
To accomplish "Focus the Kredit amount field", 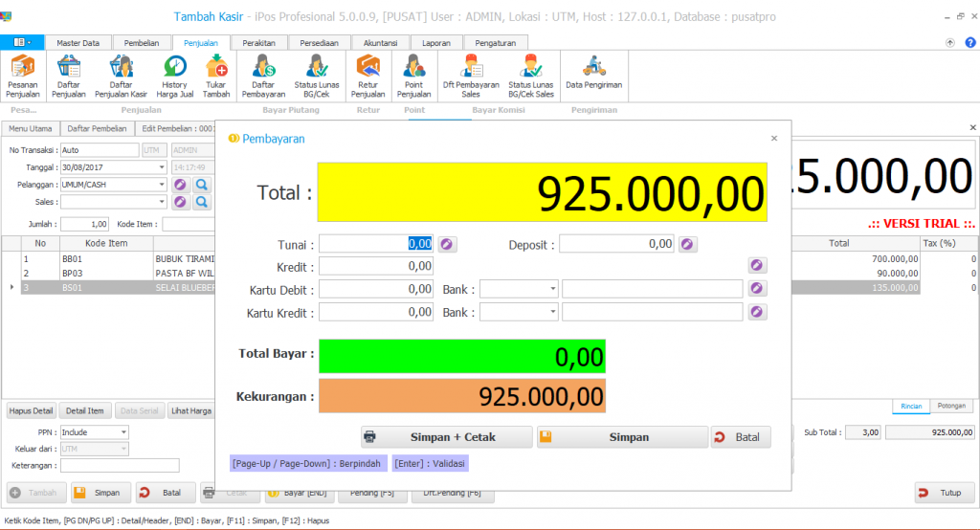I will click(x=375, y=266).
